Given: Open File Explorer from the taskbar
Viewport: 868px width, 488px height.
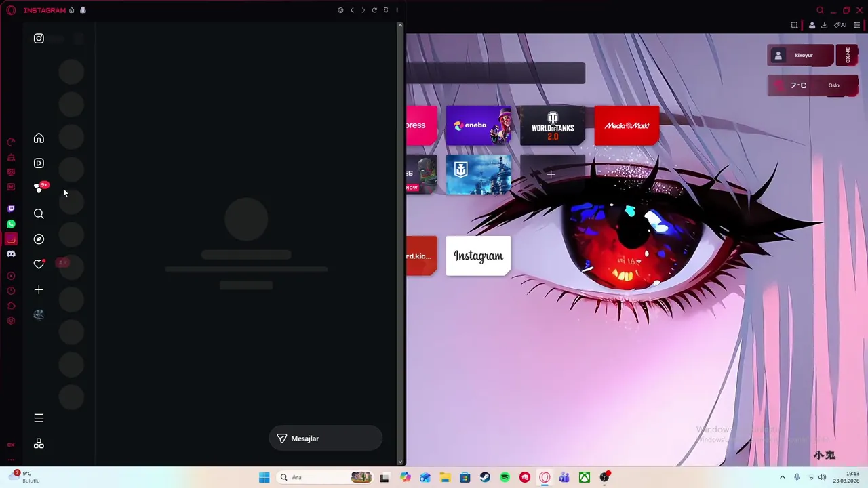Looking at the screenshot, I should 445,477.
